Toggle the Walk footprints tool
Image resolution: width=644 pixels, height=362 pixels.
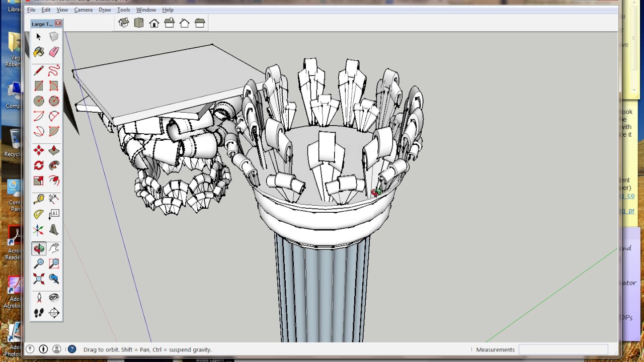click(39, 313)
